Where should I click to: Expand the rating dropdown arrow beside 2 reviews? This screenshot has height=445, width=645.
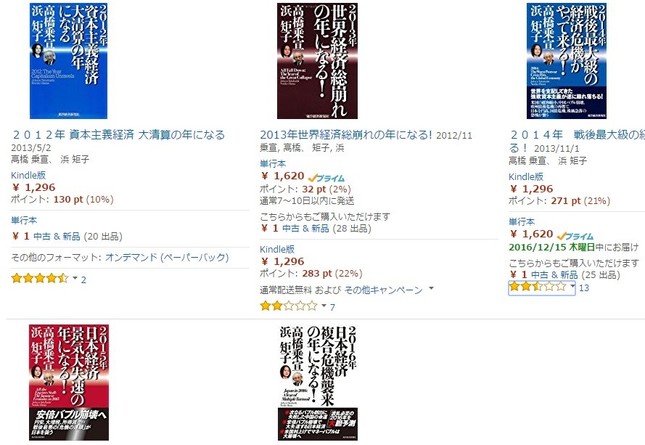(x=75, y=278)
